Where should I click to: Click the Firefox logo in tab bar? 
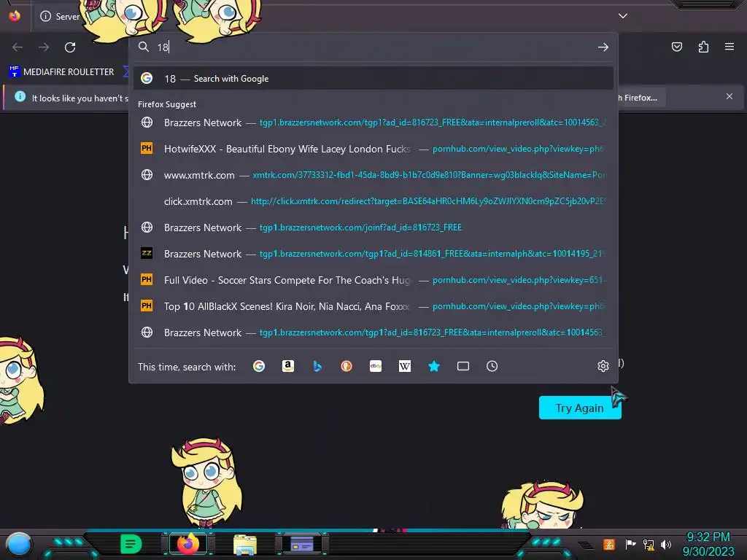[x=15, y=16]
